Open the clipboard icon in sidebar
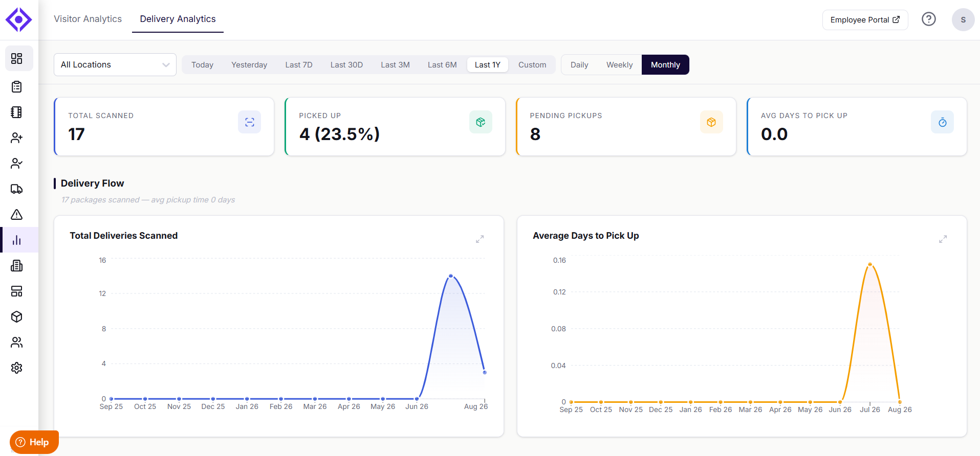This screenshot has width=980, height=456. pyautogui.click(x=17, y=87)
